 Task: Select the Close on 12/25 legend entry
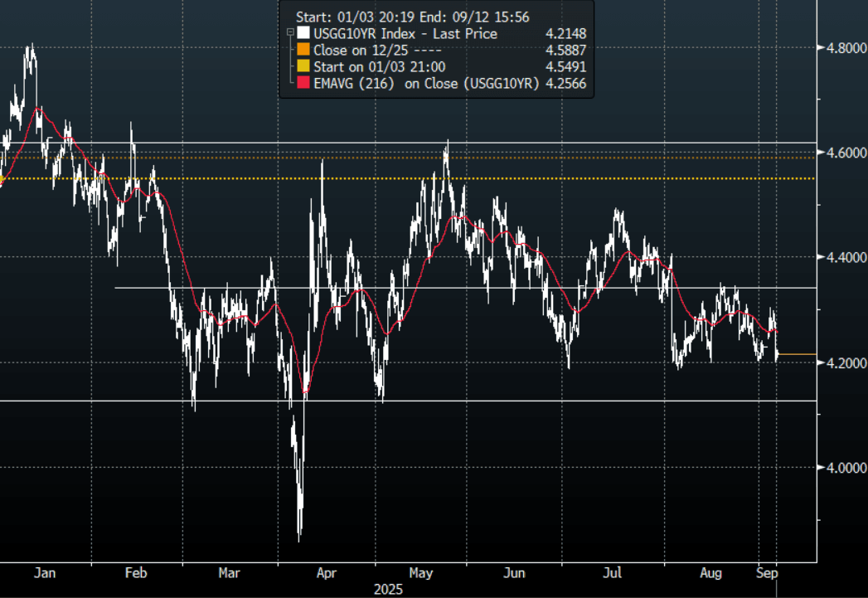(366, 51)
